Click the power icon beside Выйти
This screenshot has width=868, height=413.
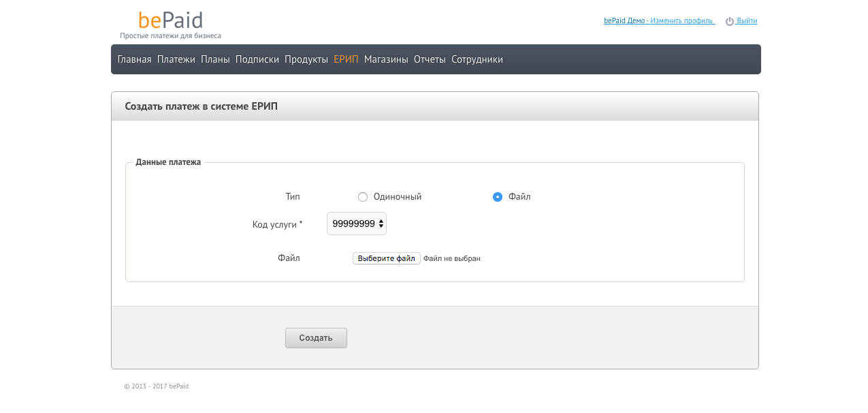[729, 21]
